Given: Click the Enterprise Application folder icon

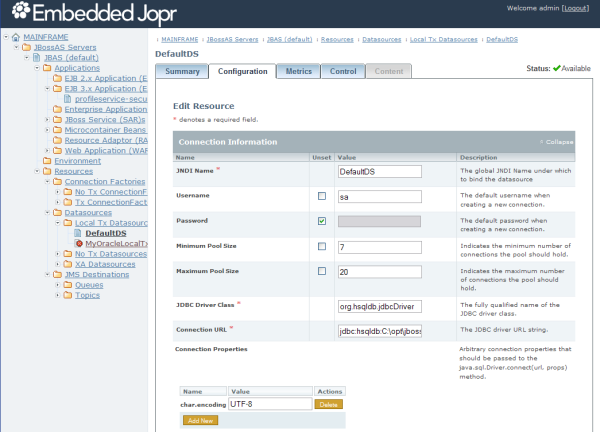Looking at the screenshot, I should click(57, 109).
